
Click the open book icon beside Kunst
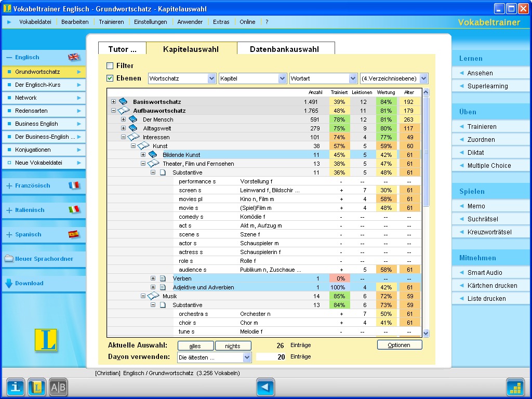143,145
